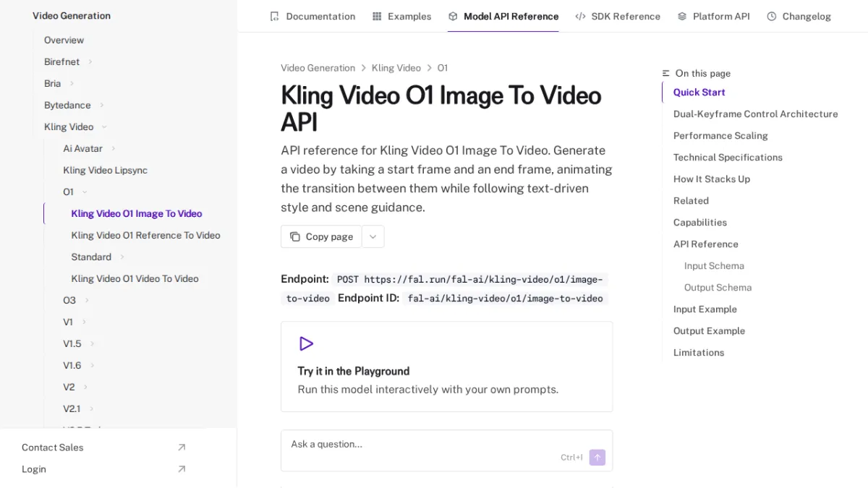Screen dimensions: 868x488
Task: Click Kling Video in the breadcrumb
Action: (396, 68)
